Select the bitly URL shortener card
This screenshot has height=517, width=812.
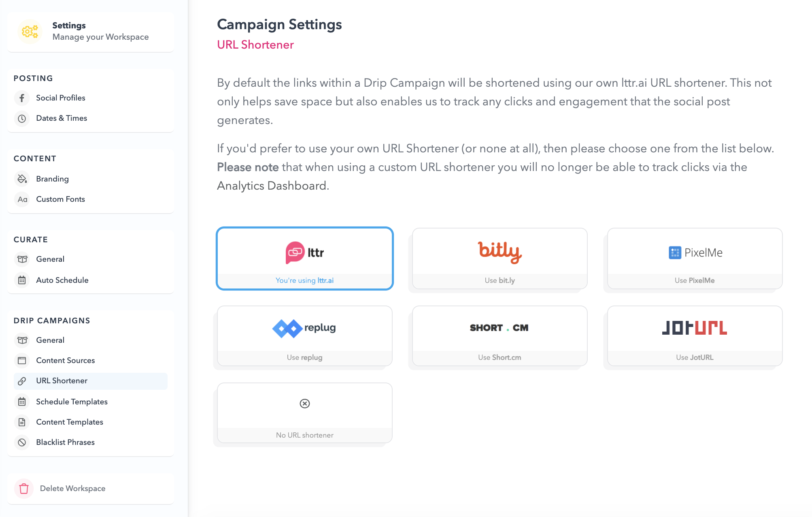[500, 258]
